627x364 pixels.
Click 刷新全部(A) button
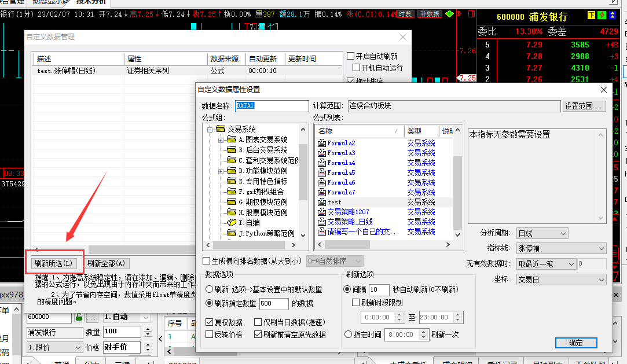[x=105, y=263]
